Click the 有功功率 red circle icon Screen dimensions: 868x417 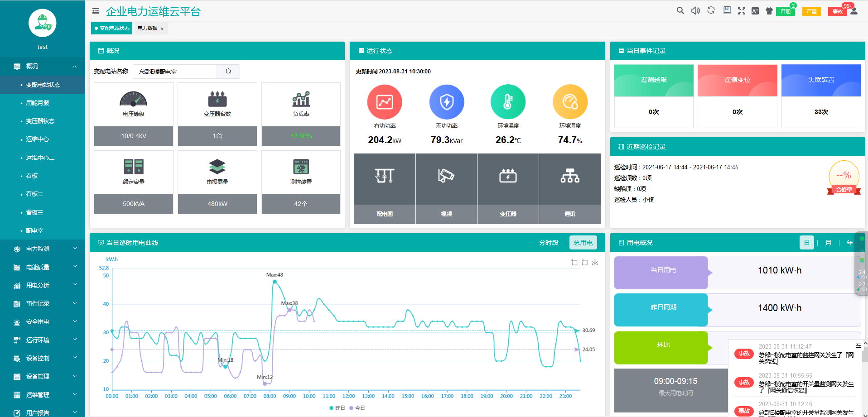coord(385,102)
